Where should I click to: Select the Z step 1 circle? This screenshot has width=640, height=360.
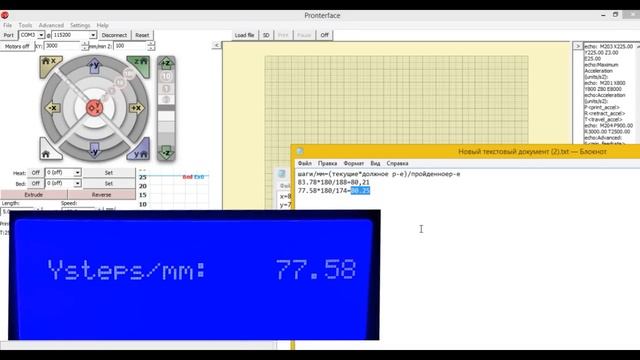coord(166,89)
